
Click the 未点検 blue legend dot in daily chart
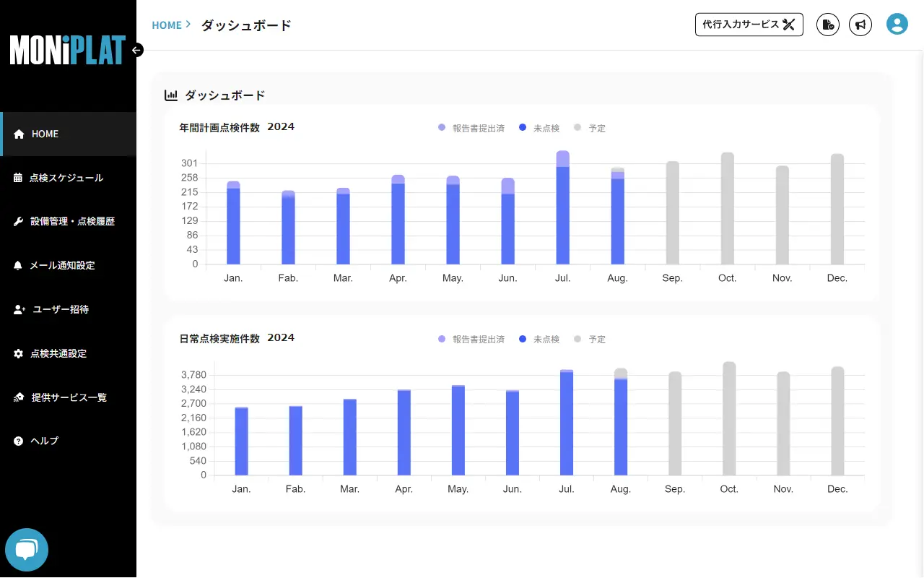[523, 339]
